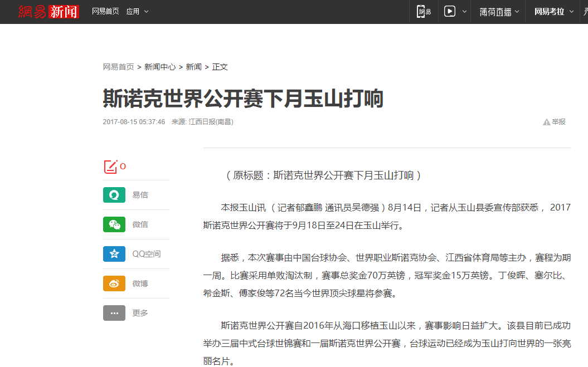588x367 pixels.
Task: Select the 微博 share label
Action: [x=140, y=283]
